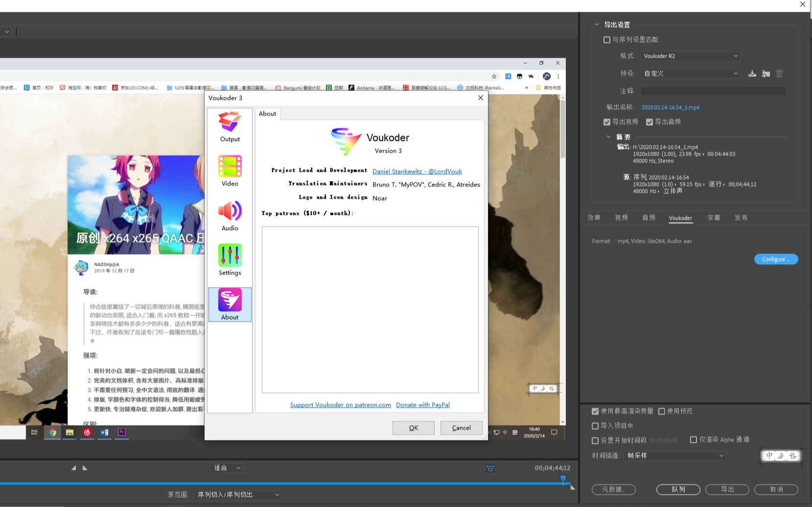Open the Output section in Voukoder
Viewport: 812px width, 507px height.
click(x=230, y=127)
